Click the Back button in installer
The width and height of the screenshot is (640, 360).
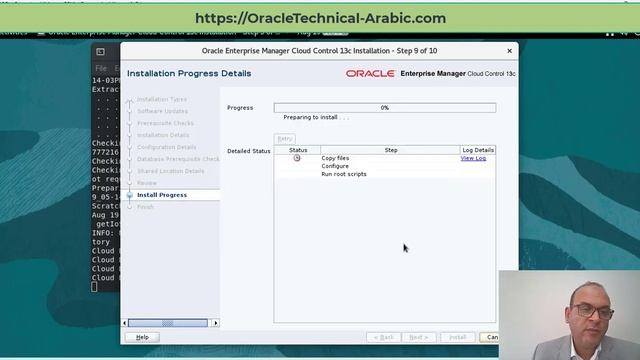384,337
